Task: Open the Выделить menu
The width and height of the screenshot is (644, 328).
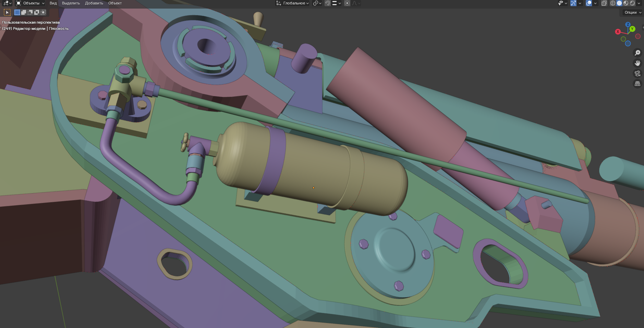Action: pyautogui.click(x=71, y=3)
